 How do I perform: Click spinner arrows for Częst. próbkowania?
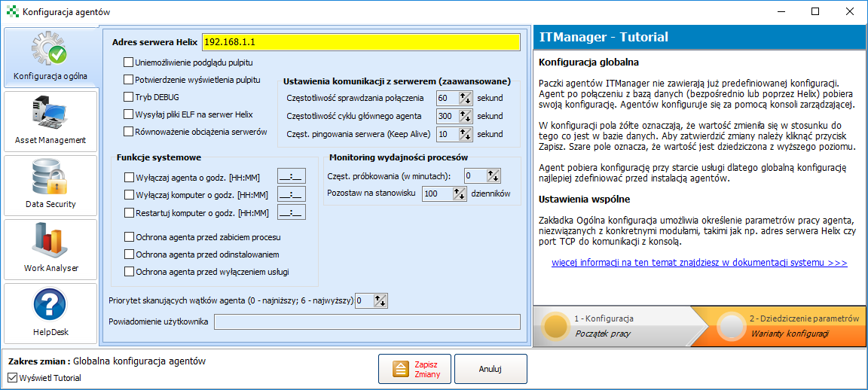pyautogui.click(x=493, y=176)
